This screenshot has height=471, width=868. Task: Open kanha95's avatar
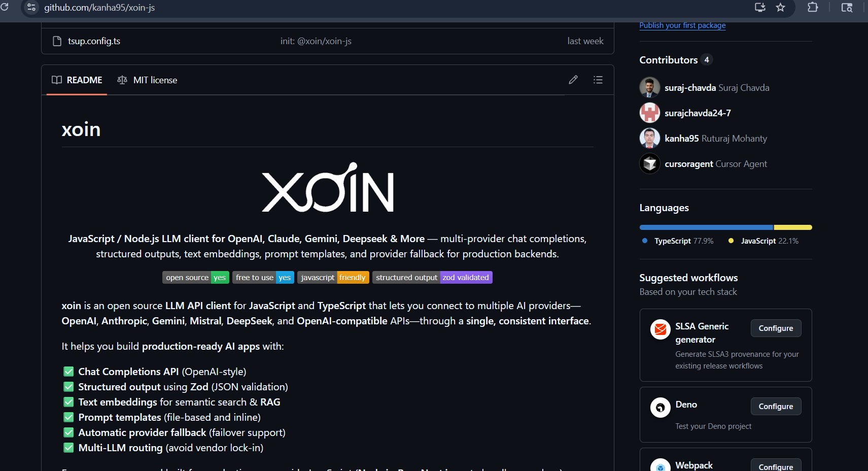[650, 138]
